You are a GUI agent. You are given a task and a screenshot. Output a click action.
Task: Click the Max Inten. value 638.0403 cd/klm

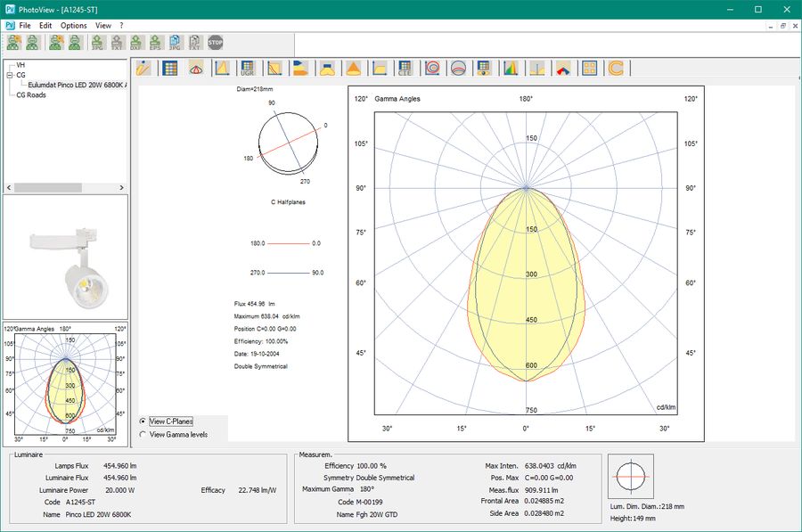pyautogui.click(x=551, y=465)
